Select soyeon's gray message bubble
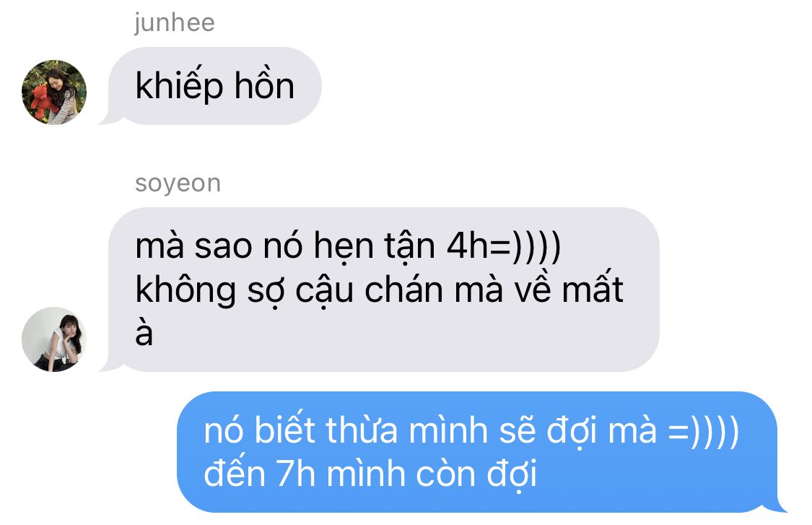Viewport: 812px width, 525px height. tap(380, 289)
